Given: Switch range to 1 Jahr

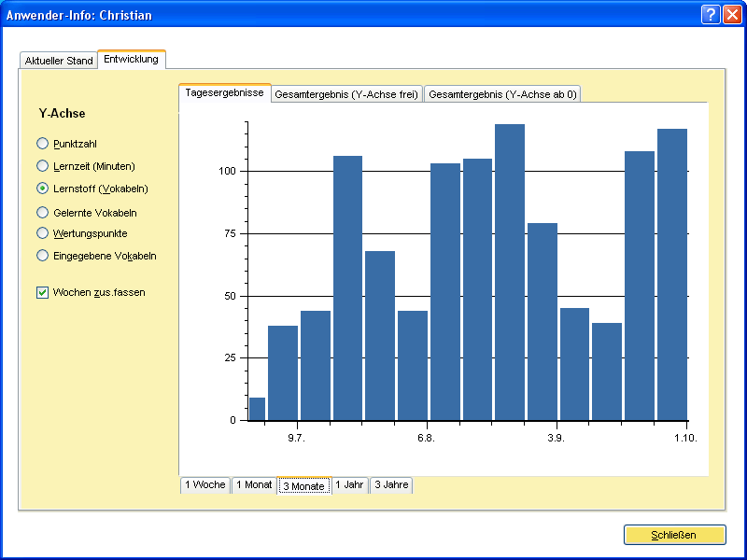Looking at the screenshot, I should click(x=349, y=484).
